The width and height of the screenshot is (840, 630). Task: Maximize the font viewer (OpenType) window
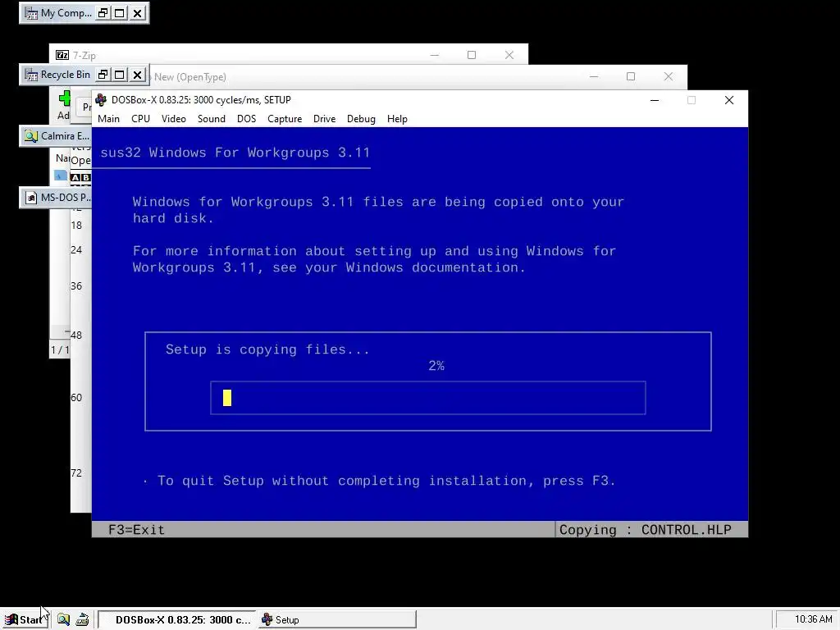(631, 76)
